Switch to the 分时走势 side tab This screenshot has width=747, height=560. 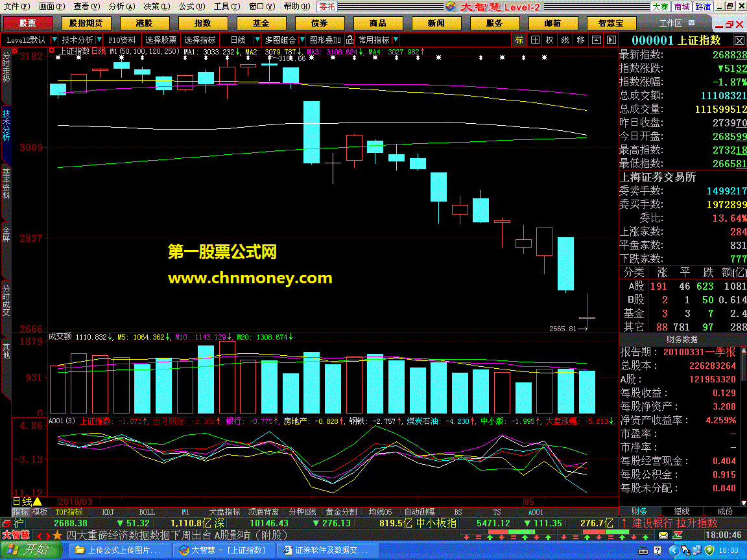coord(6,67)
